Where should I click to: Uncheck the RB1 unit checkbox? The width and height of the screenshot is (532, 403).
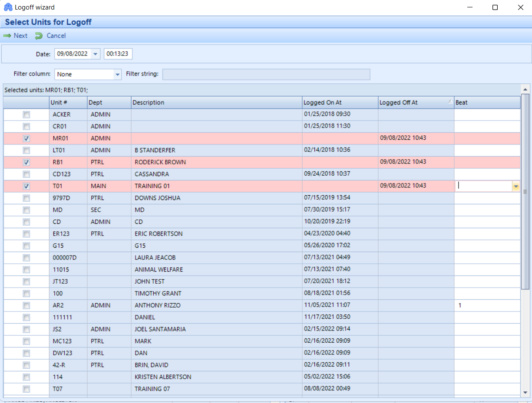(26, 162)
